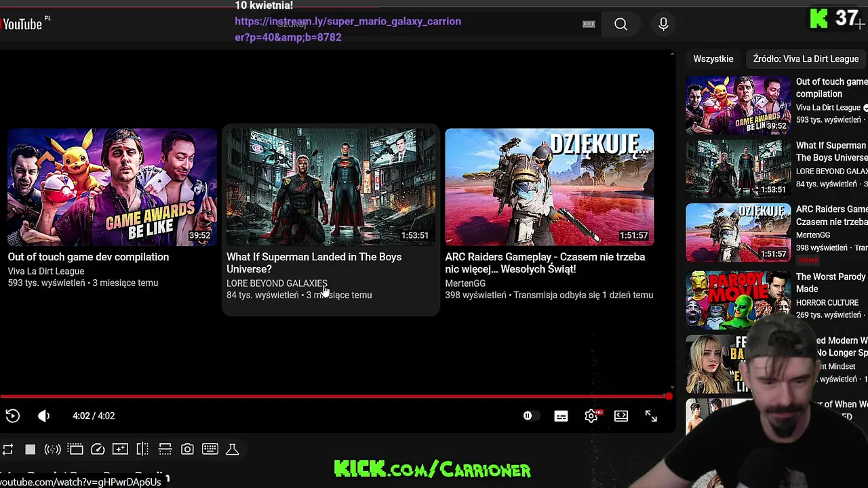Open Superman in The Boys end-screen thumbnail
Viewport: 868px width, 488px height.
pos(331,187)
